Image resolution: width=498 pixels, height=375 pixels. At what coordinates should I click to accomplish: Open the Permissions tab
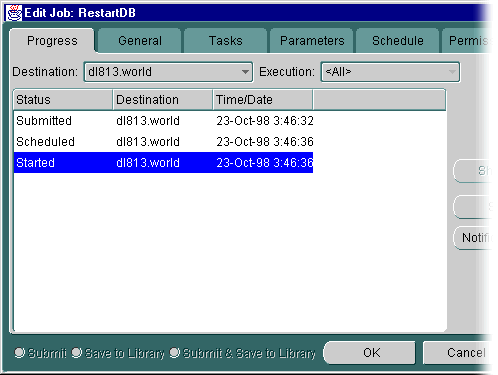pos(467,41)
